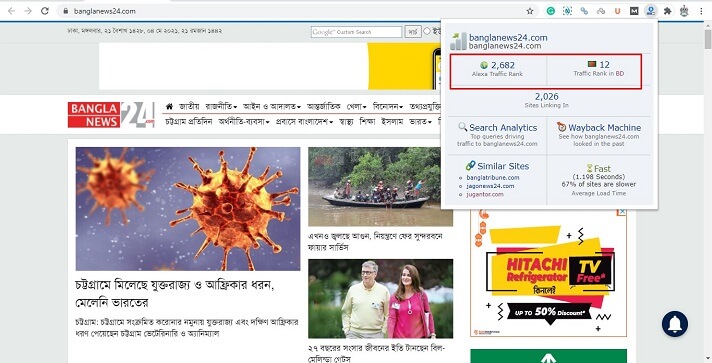Click the browser forward arrow
Image resolution: width=712 pixels, height=363 pixels.
pos(28,11)
